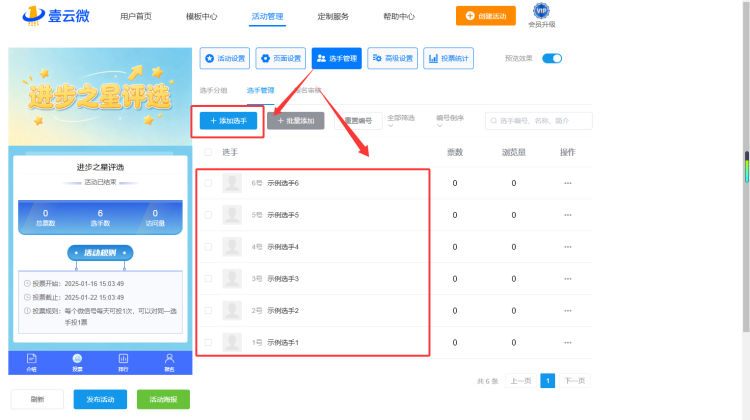Viewport: 750px width, 420px height.
Task: Open the 高级设置 tab button
Action: coord(392,58)
